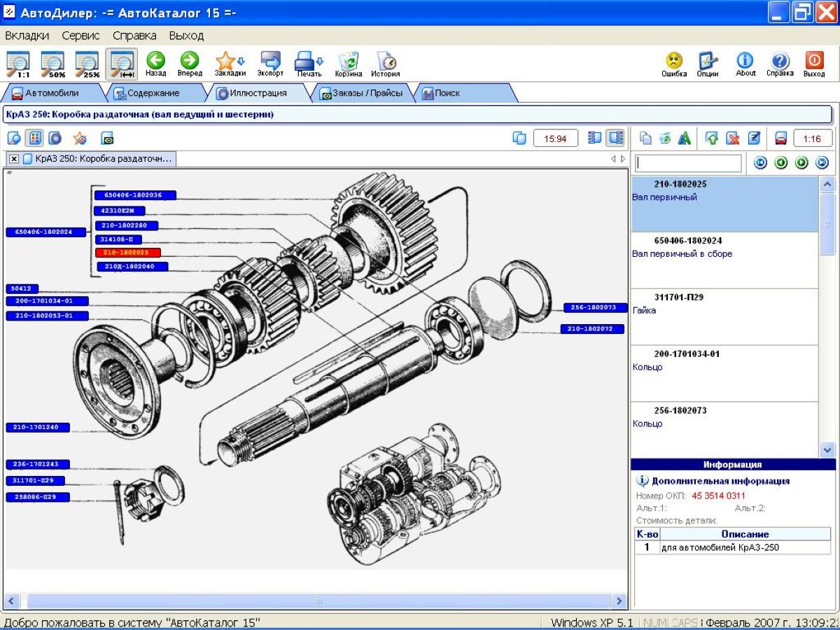The width and height of the screenshot is (840, 630).
Task: Click the Экспорт toolbar icon
Action: 270,64
